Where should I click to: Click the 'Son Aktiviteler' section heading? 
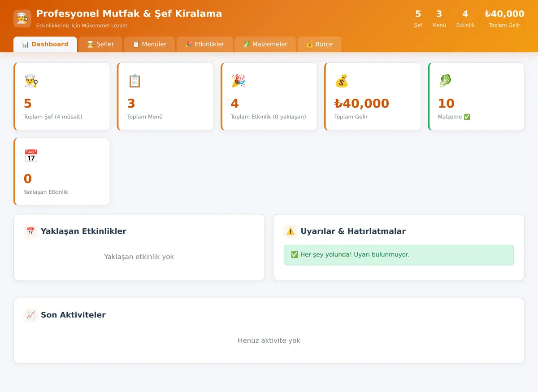(x=73, y=315)
